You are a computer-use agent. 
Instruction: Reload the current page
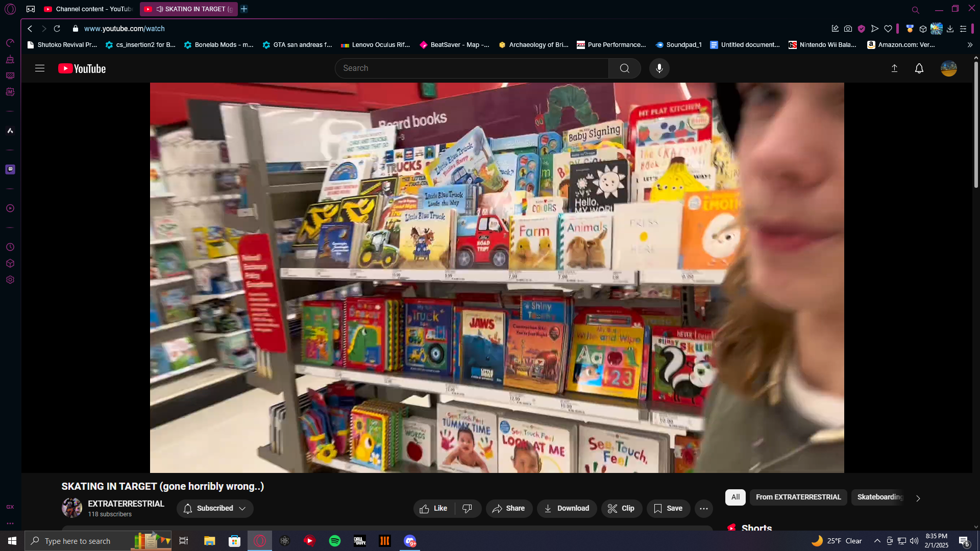[57, 29]
